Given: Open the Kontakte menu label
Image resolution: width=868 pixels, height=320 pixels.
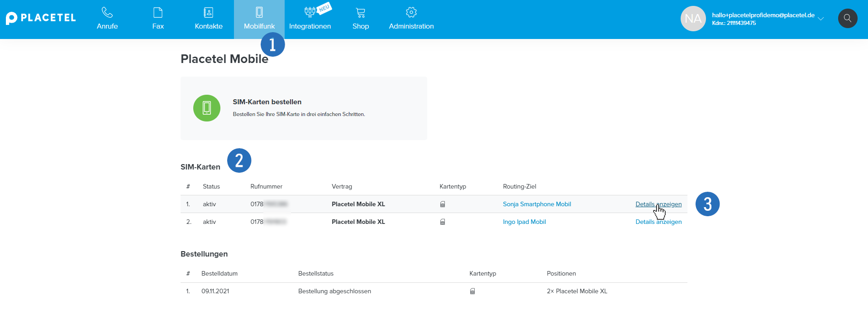Looking at the screenshot, I should tap(209, 26).
